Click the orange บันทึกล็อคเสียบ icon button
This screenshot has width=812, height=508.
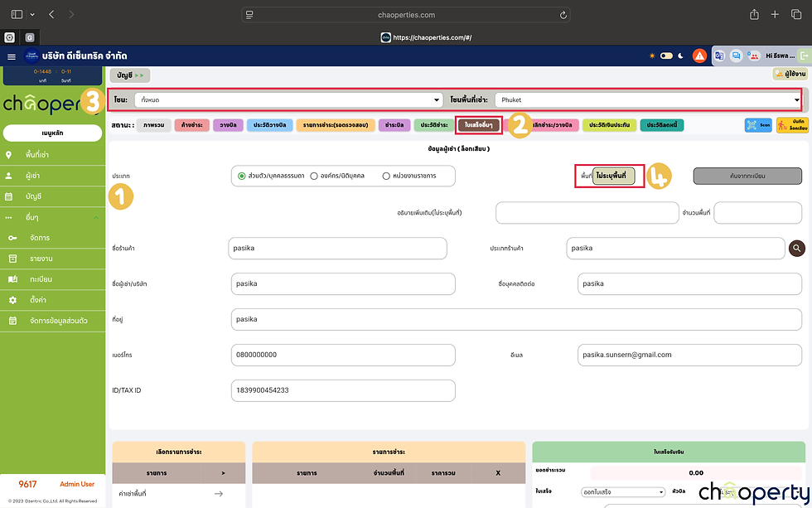[x=792, y=125]
